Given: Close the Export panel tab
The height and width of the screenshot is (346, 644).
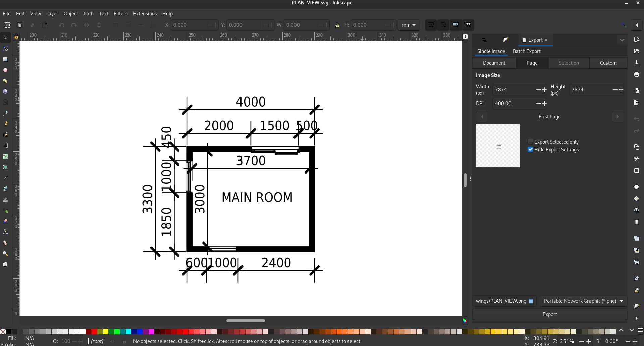Looking at the screenshot, I should coord(546,40).
